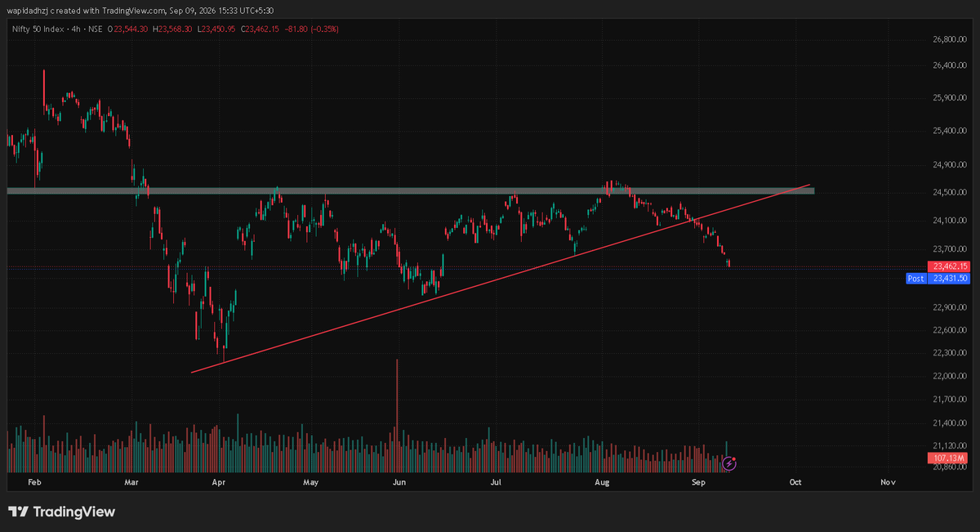
Task: Click the 22,600.00 price axis label
Action: click(x=951, y=330)
